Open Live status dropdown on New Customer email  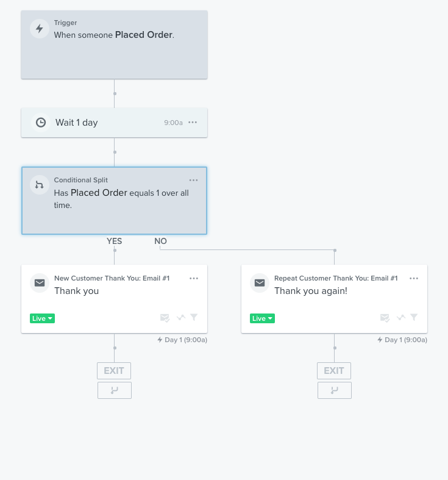tap(42, 318)
